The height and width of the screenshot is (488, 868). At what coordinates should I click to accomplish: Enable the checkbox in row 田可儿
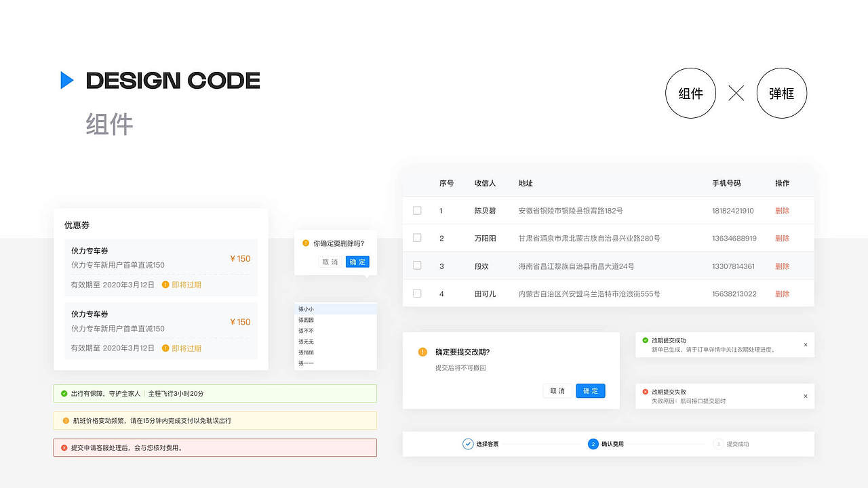417,293
